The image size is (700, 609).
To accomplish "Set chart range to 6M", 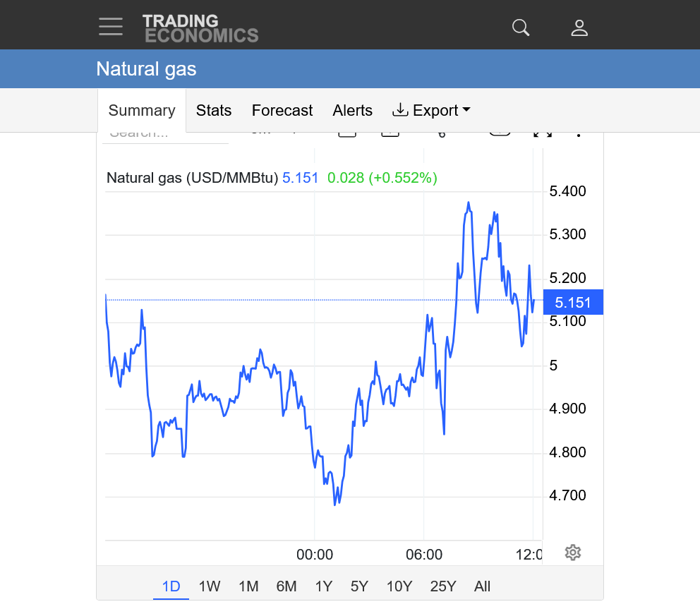I will click(286, 586).
